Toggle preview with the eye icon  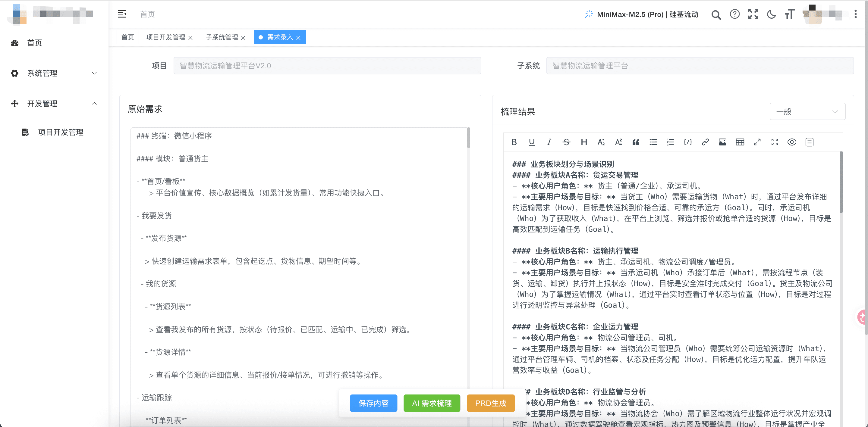point(792,142)
